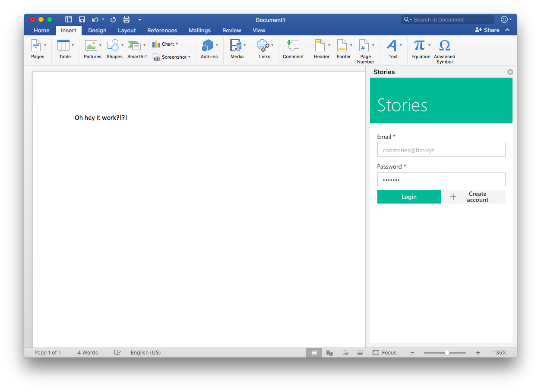Collapse the ribbon with chevron
Screen dimensions: 541x392
(507, 30)
